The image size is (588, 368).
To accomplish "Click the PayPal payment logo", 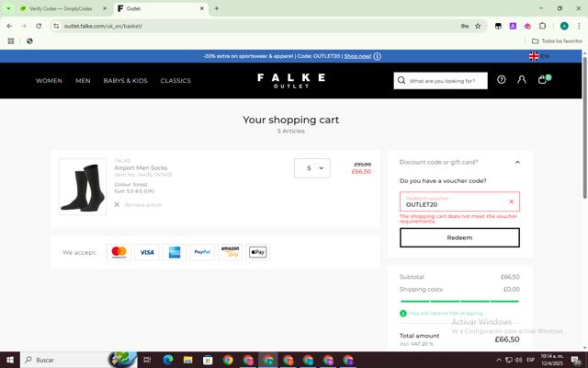I will click(x=202, y=252).
